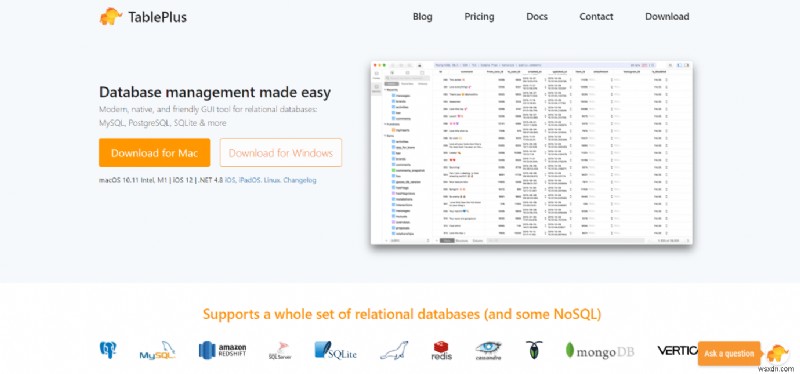Click the CockroachDB bug logo
The height and width of the screenshot is (374, 800).
point(534,350)
